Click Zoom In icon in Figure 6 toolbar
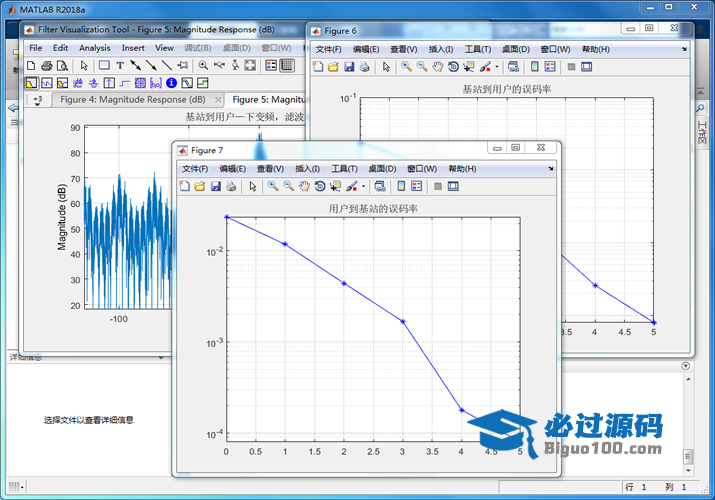The image size is (715, 500). [406, 67]
